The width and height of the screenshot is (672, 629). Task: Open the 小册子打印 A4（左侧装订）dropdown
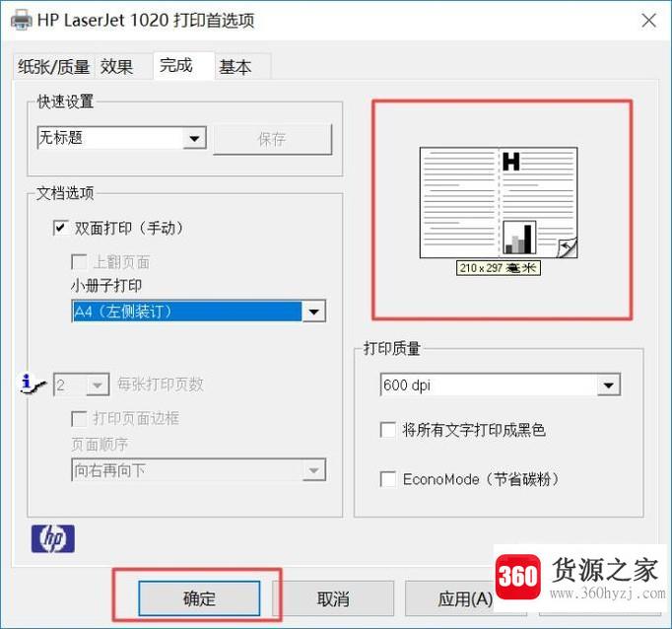pos(198,312)
